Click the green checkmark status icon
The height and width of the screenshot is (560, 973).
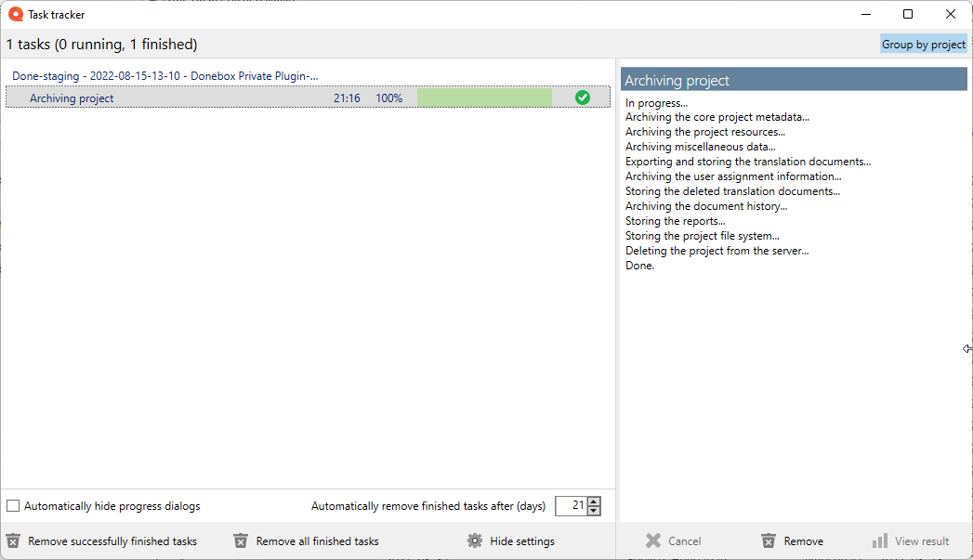(x=583, y=98)
